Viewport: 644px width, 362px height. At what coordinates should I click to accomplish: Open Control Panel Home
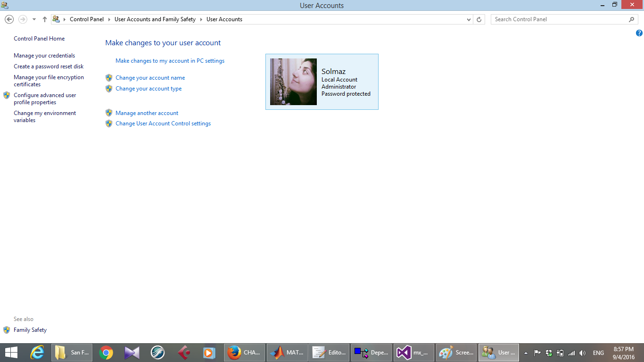coord(39,39)
